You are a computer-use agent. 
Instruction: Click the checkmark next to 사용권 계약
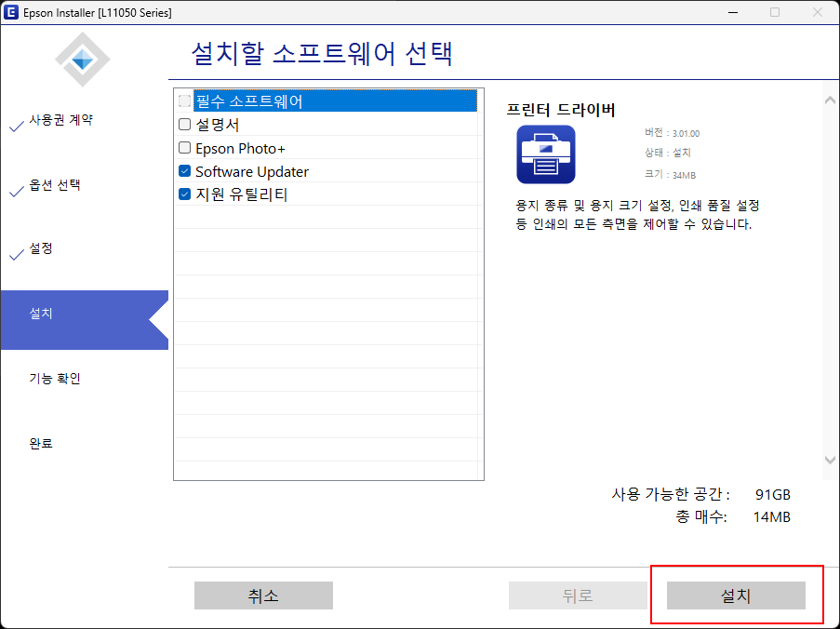17,126
